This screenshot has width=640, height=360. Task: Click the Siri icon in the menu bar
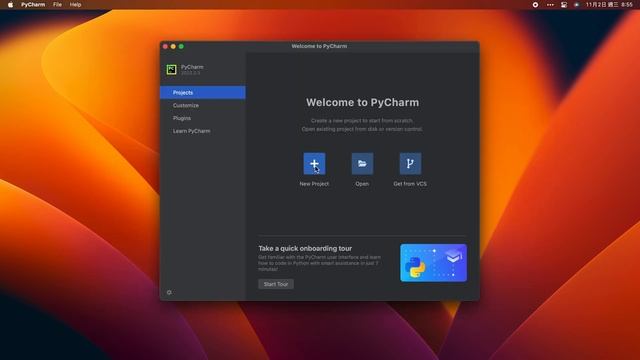[x=576, y=4]
